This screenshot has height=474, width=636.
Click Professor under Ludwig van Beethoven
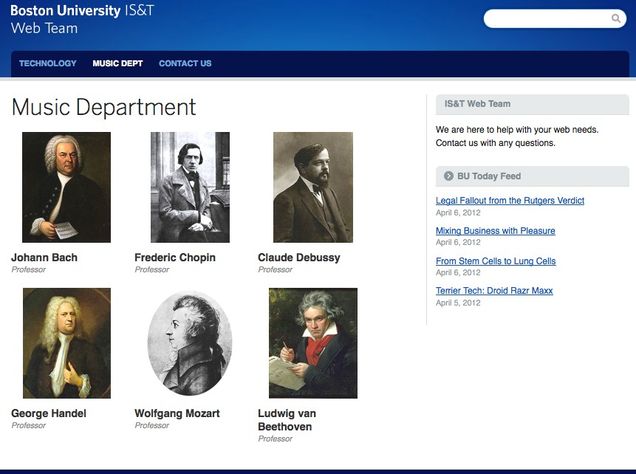(275, 439)
